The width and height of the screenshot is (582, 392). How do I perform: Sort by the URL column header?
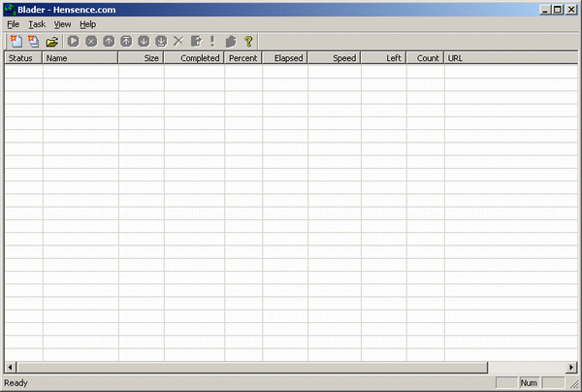[x=511, y=58]
